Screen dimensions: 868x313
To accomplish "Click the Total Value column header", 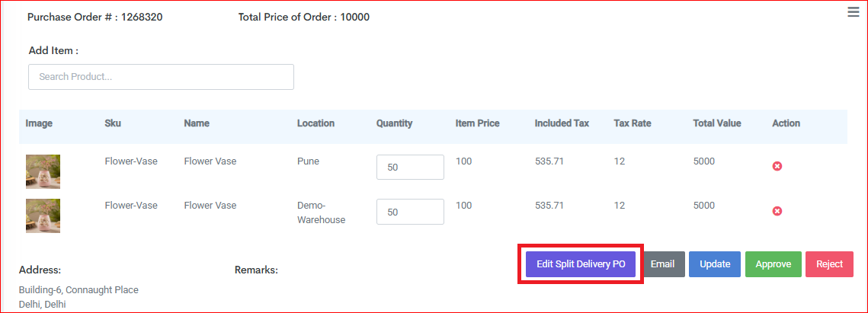I will (x=717, y=123).
